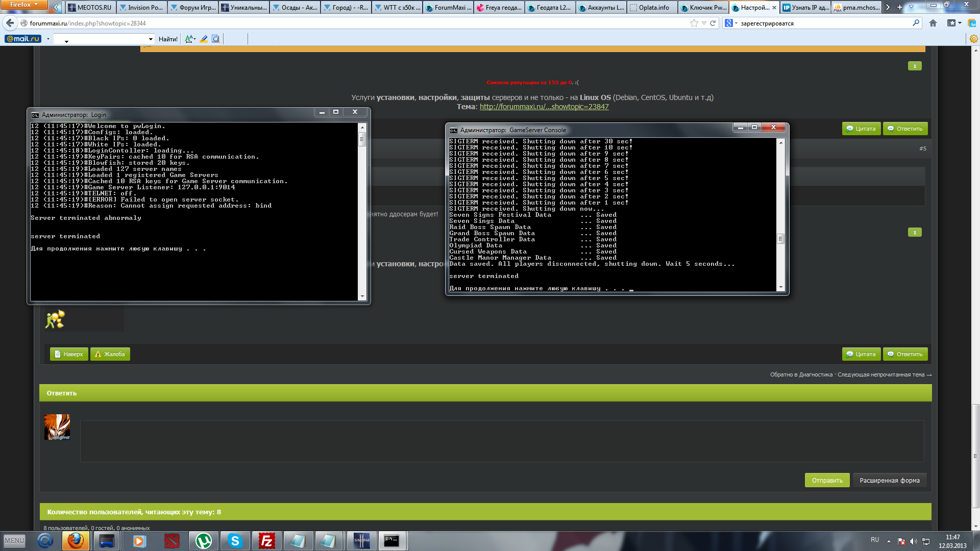Click Цитата button under the bottom post
This screenshot has height=551, width=980.
(x=861, y=354)
